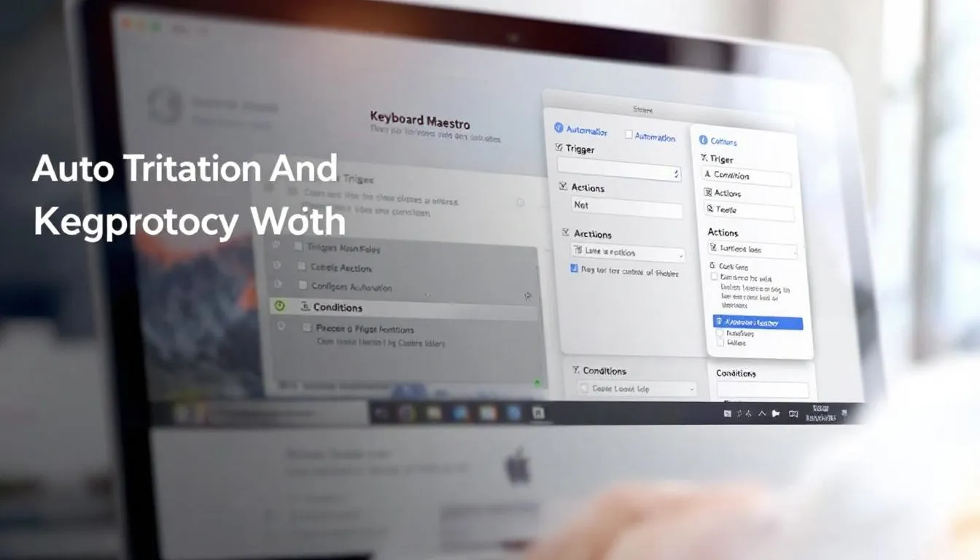Show hidden icons with taskbar up chevron
The image size is (980, 560).
click(762, 413)
